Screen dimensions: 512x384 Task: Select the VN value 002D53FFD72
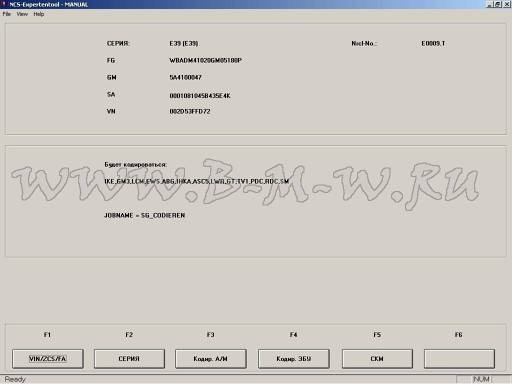[190, 111]
